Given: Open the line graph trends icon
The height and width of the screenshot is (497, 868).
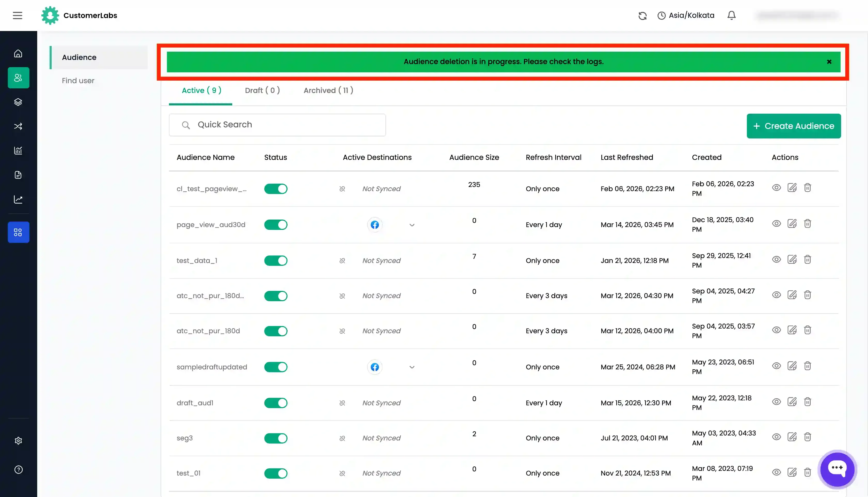Looking at the screenshot, I should (x=18, y=199).
